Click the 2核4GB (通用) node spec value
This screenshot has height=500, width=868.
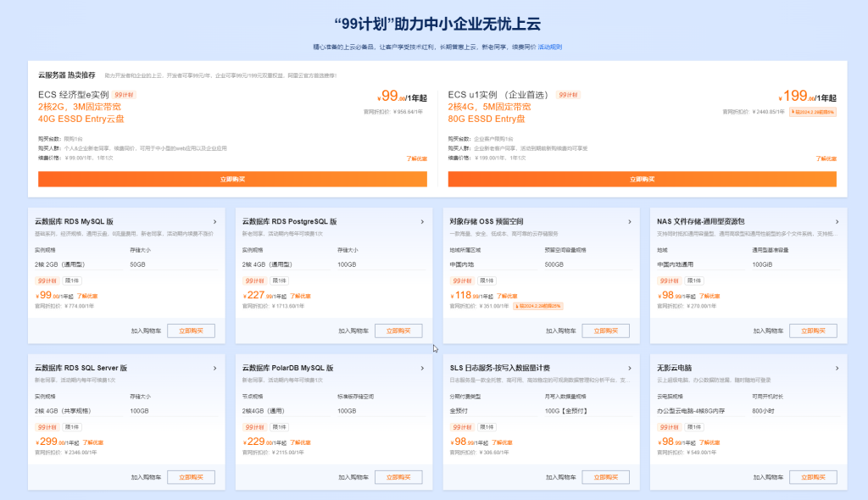[263, 411]
